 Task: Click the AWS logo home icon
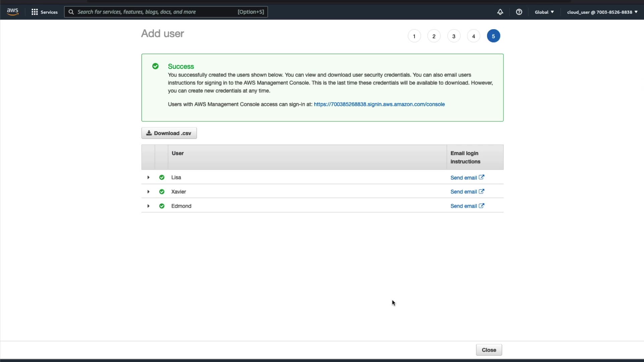click(12, 12)
